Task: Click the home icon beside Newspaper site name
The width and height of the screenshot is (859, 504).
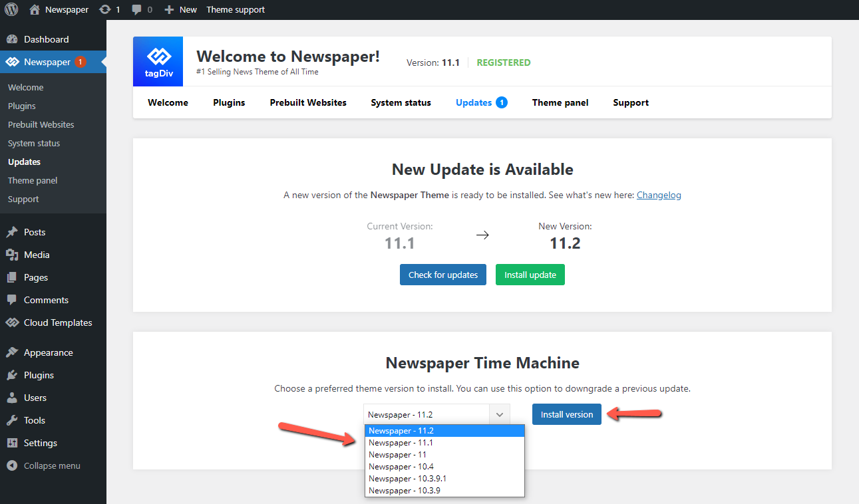Action: tap(35, 9)
